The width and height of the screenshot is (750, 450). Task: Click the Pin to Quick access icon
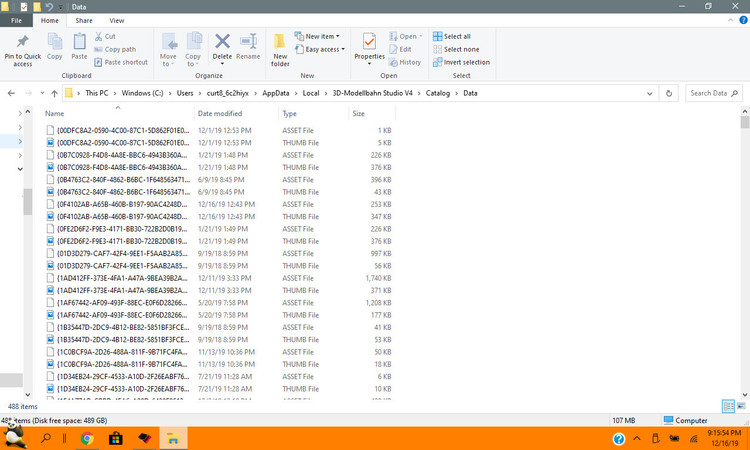[x=23, y=47]
